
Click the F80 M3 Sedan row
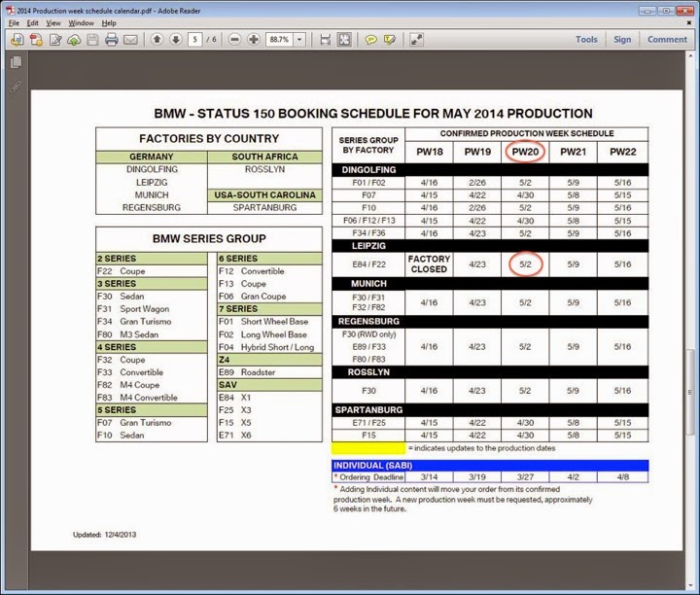(152, 334)
